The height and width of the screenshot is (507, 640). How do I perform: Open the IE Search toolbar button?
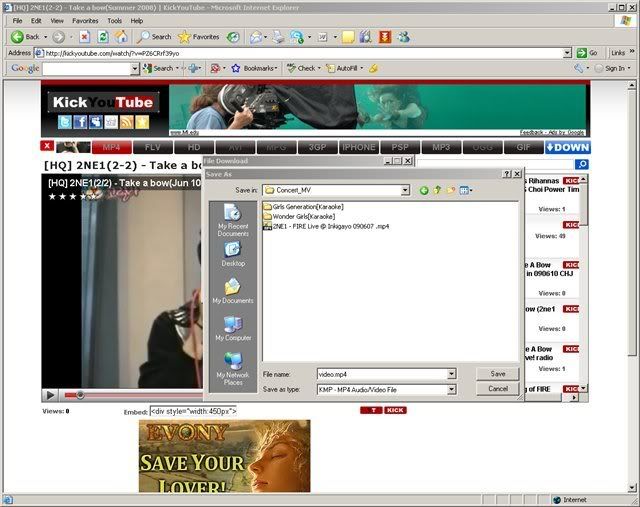154,37
